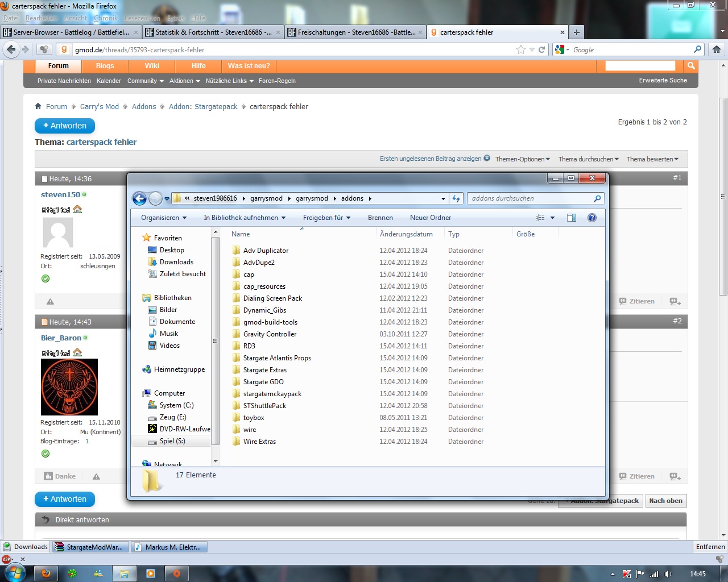728x582 pixels.
Task: Toggle bookmark star in Firefox address bar
Action: (520, 49)
